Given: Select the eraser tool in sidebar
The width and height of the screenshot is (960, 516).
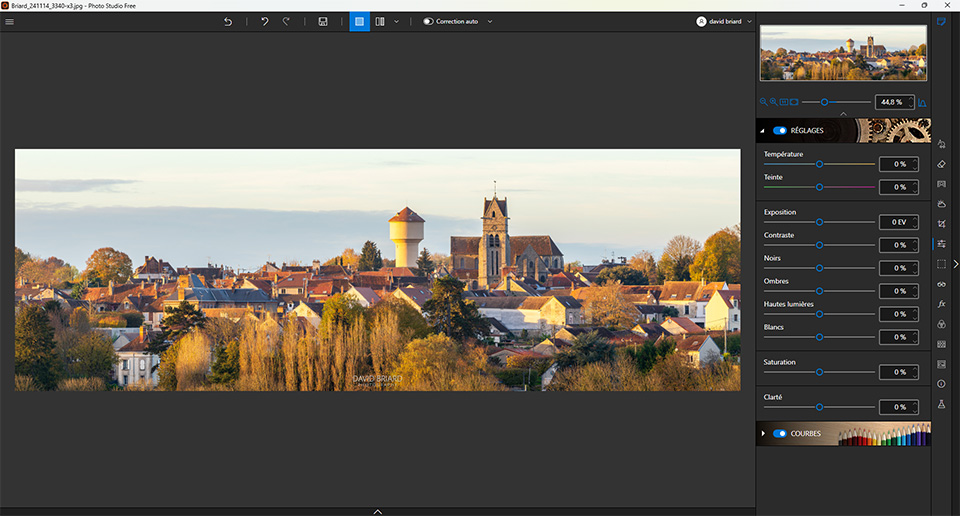Looking at the screenshot, I should click(x=941, y=164).
